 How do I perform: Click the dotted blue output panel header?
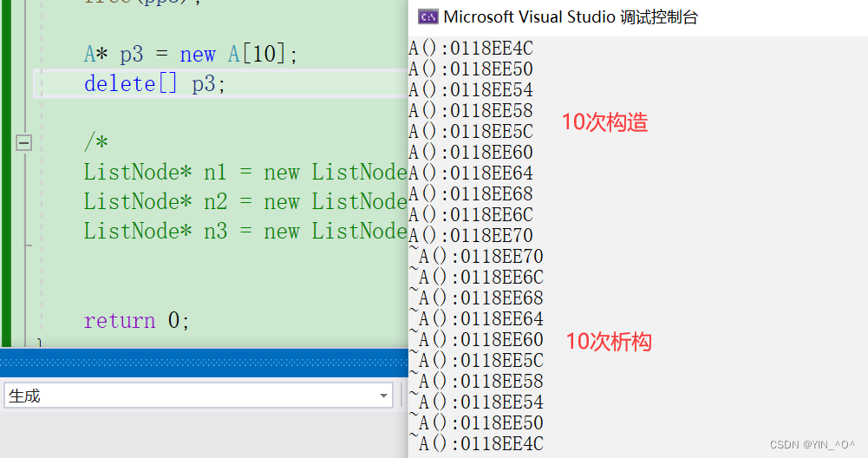click(x=204, y=362)
